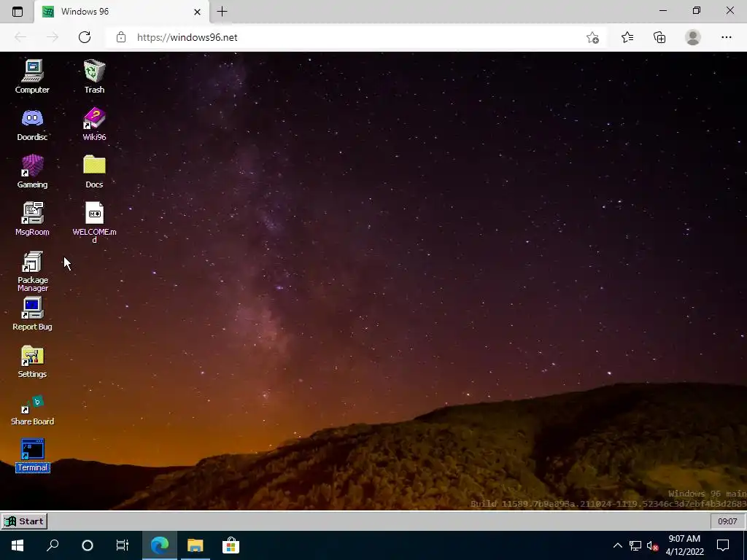The height and width of the screenshot is (560, 747).
Task: Click the Windows 96 taskbar clock 09:07
Action: click(x=727, y=521)
